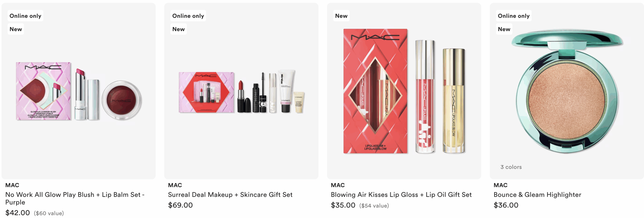Click the Bounce & Gleam Highlighter title
Screen dimensions: 644x218
[537, 195]
